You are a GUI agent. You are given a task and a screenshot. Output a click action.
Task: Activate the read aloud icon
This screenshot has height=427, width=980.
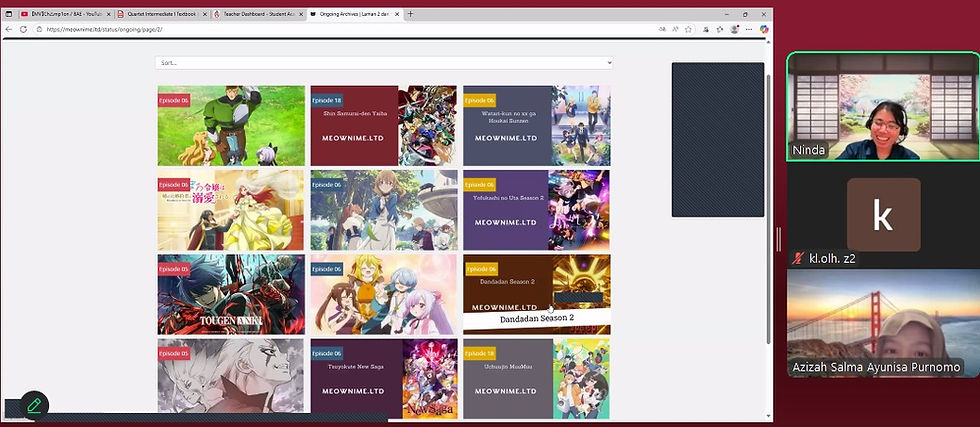(x=675, y=29)
